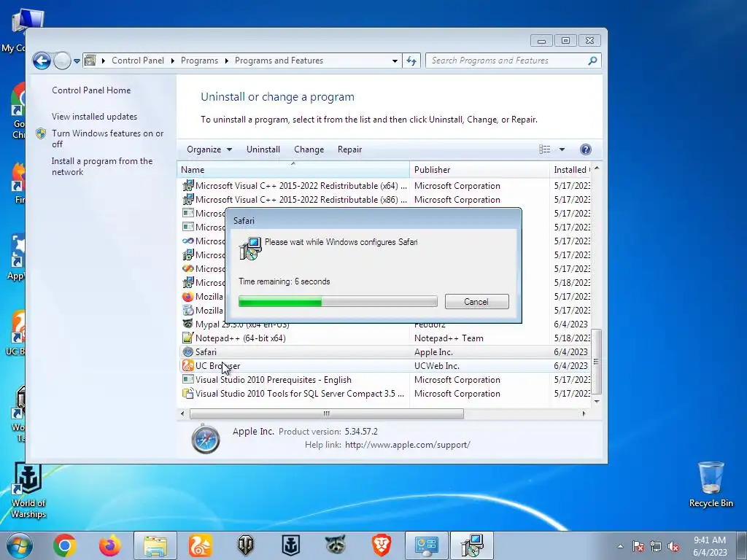This screenshot has height=560, width=747.
Task: Select the Safari row in the list
Action: 385,352
